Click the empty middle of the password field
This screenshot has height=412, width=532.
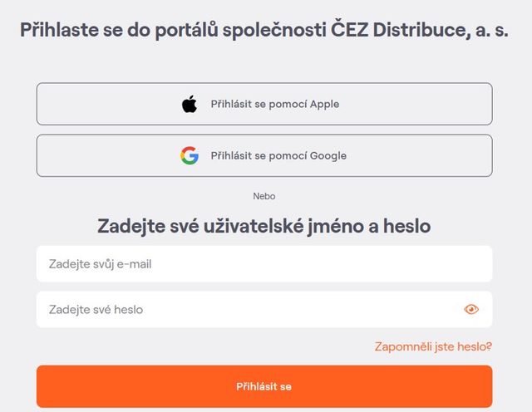291,310
